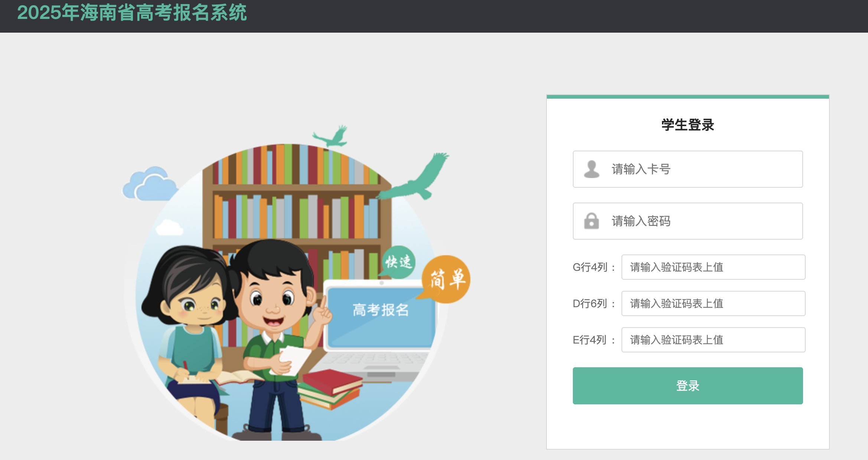Focus the 请输入卡号 card number field

coord(688,169)
